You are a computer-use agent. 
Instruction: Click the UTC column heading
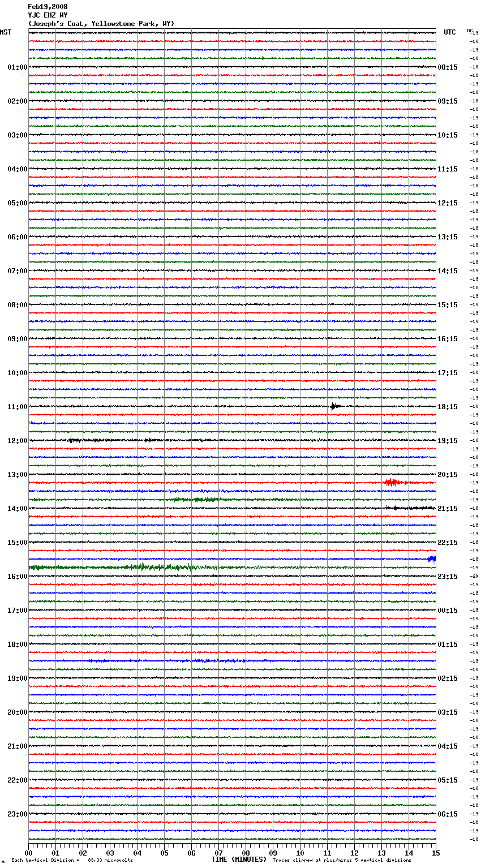450,32
